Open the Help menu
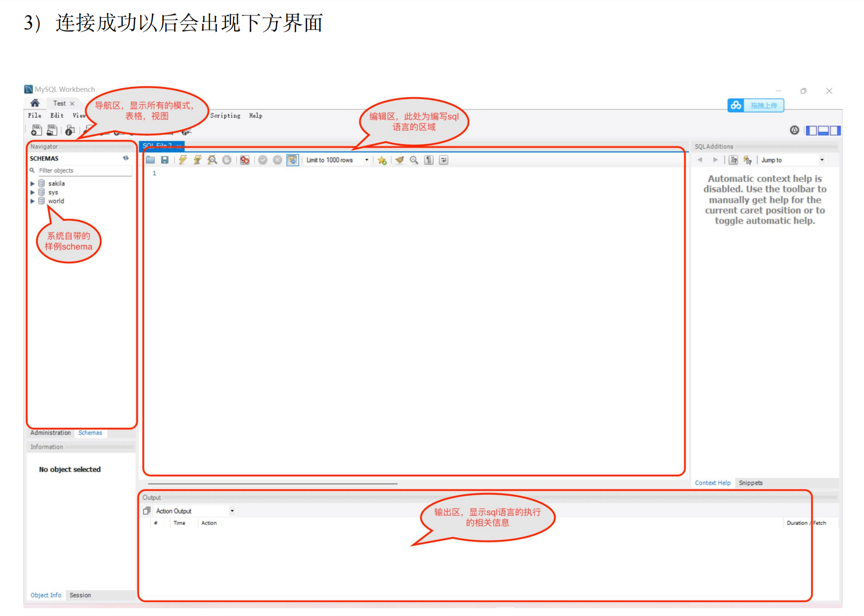The height and width of the screenshot is (616, 864). [255, 115]
